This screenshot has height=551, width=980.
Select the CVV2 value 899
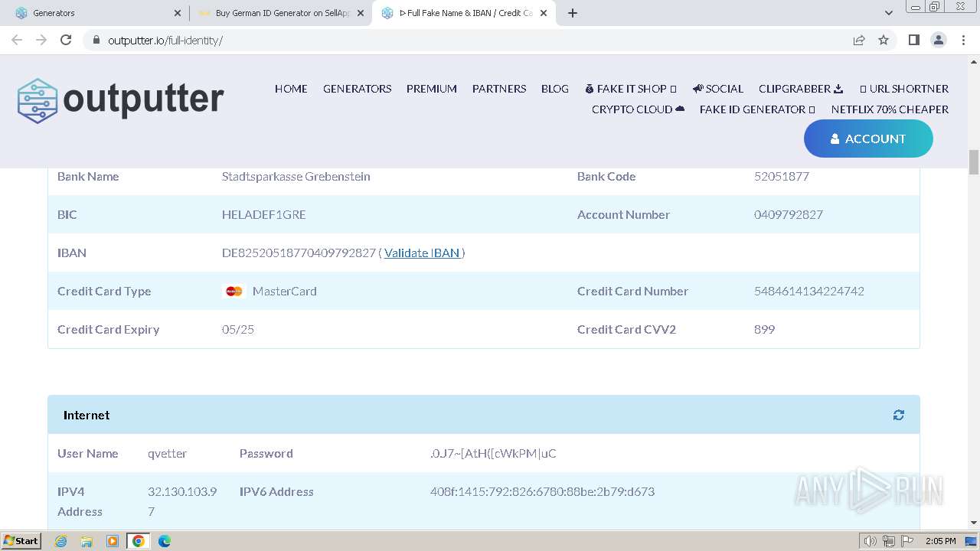point(765,329)
